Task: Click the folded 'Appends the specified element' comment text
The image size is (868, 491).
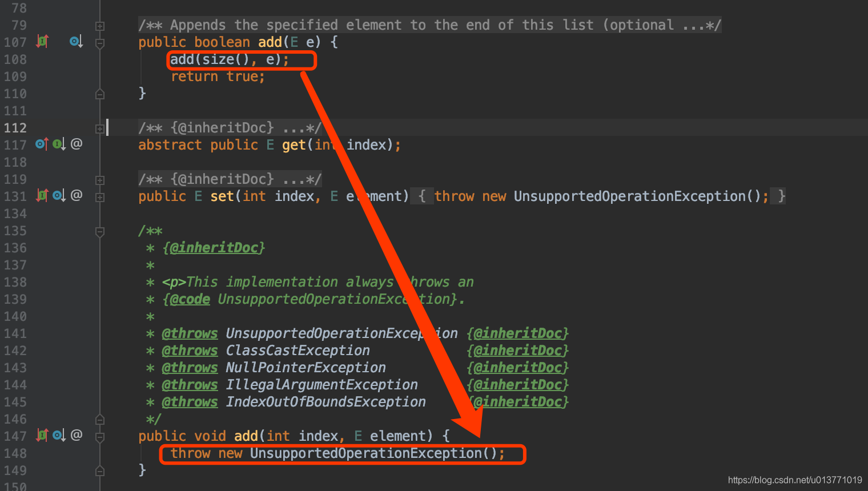Action: [430, 25]
